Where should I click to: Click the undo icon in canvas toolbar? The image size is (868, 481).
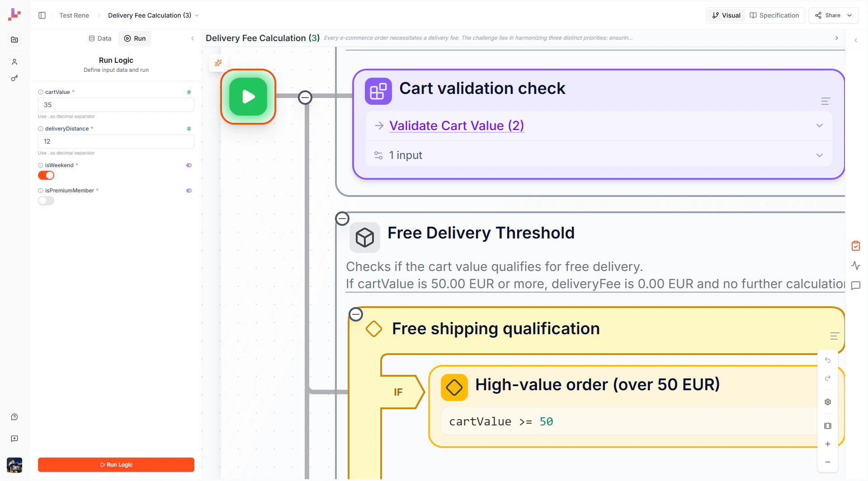(828, 360)
